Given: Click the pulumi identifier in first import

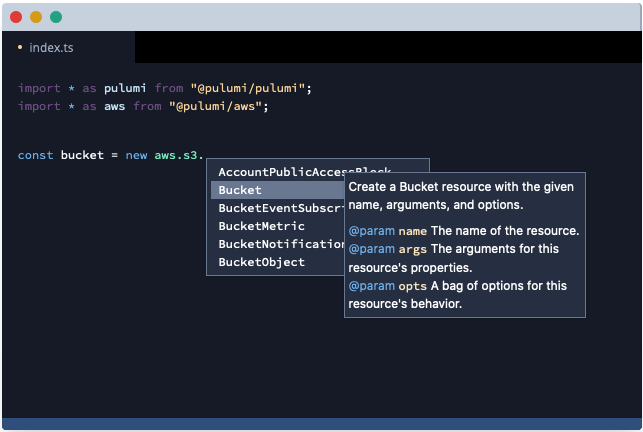Looking at the screenshot, I should [x=125, y=89].
